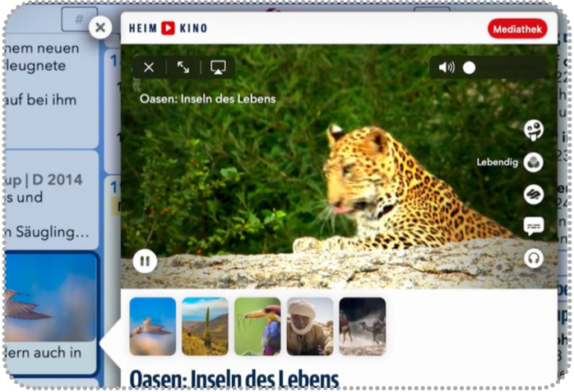Open the Mediathek
This screenshot has width=574, height=392.
516,29
